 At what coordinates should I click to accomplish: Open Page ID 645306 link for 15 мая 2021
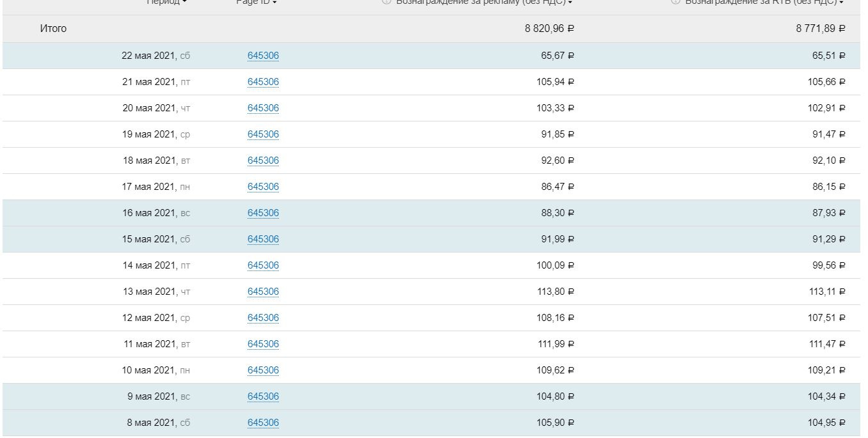pos(263,239)
